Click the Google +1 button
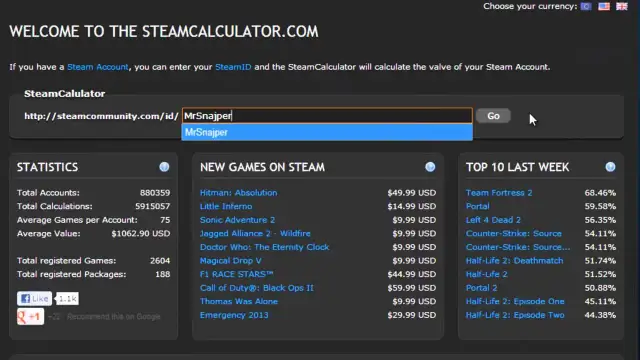640x360 pixels. [x=30, y=316]
